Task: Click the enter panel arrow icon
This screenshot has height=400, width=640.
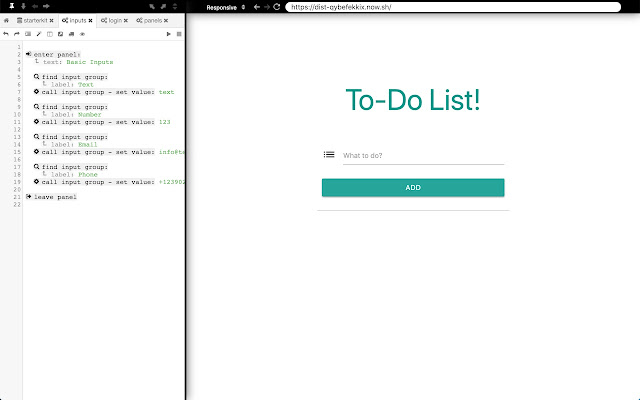Action: pyautogui.click(x=28, y=54)
